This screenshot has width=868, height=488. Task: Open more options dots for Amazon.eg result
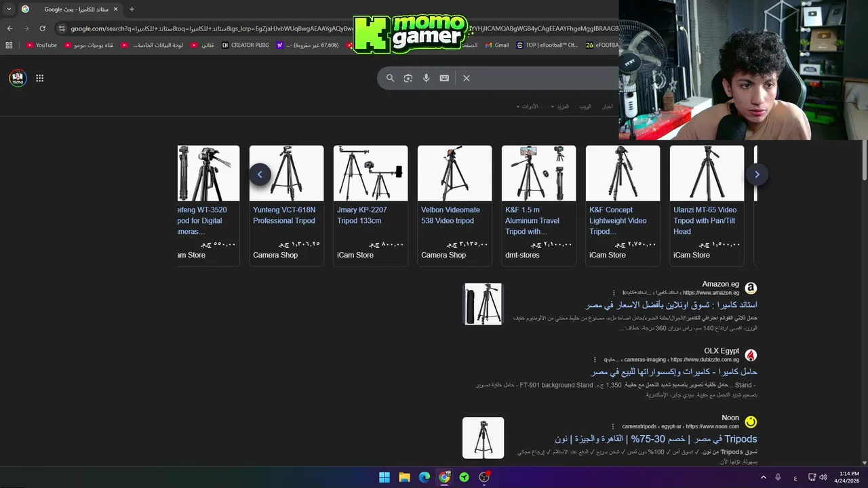(614, 293)
